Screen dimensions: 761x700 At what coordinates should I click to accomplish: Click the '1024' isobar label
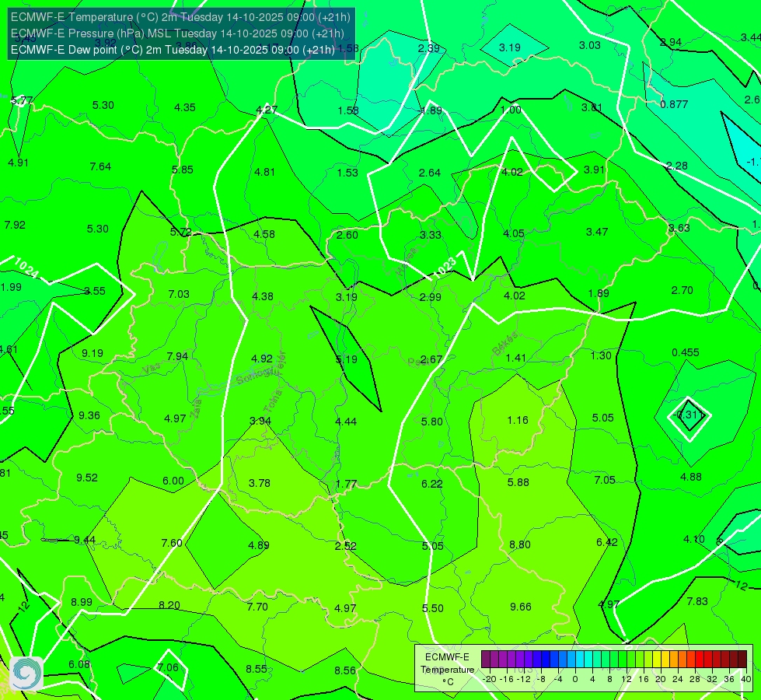26,268
